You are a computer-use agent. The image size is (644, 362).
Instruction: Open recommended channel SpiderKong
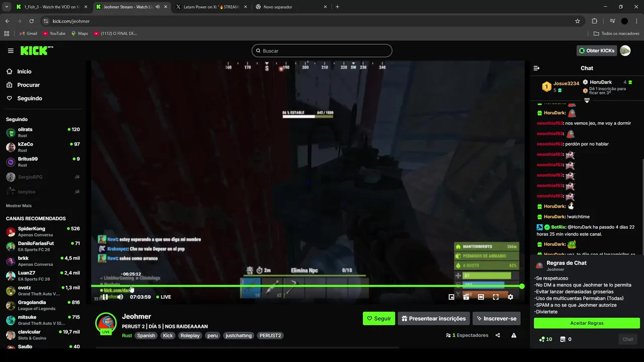click(x=43, y=232)
